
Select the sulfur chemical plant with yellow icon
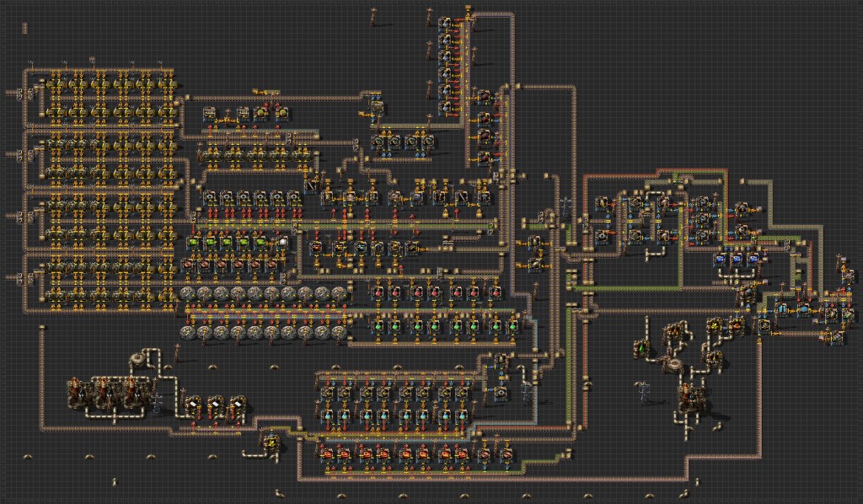click(271, 442)
